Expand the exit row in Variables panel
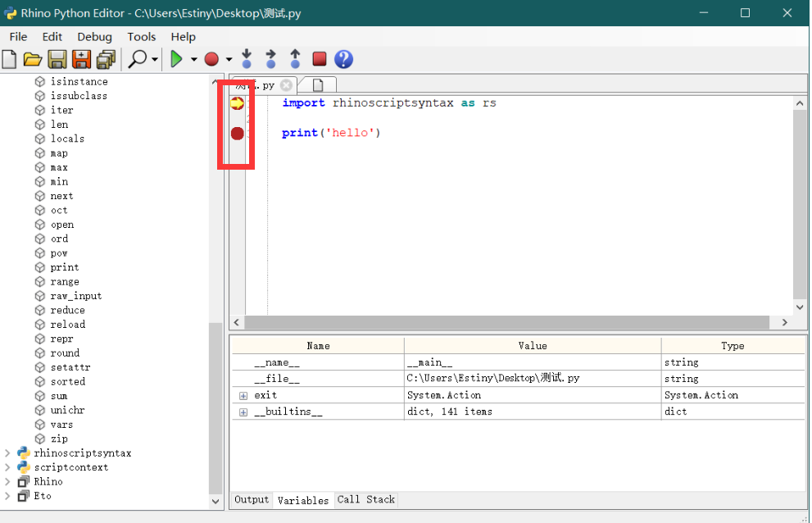 [x=242, y=394]
